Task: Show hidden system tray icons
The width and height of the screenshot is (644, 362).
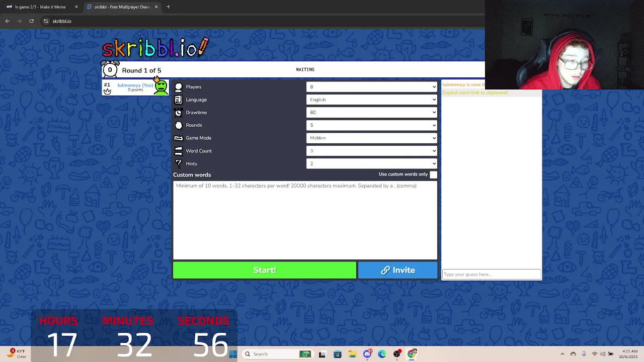Action: [562, 354]
